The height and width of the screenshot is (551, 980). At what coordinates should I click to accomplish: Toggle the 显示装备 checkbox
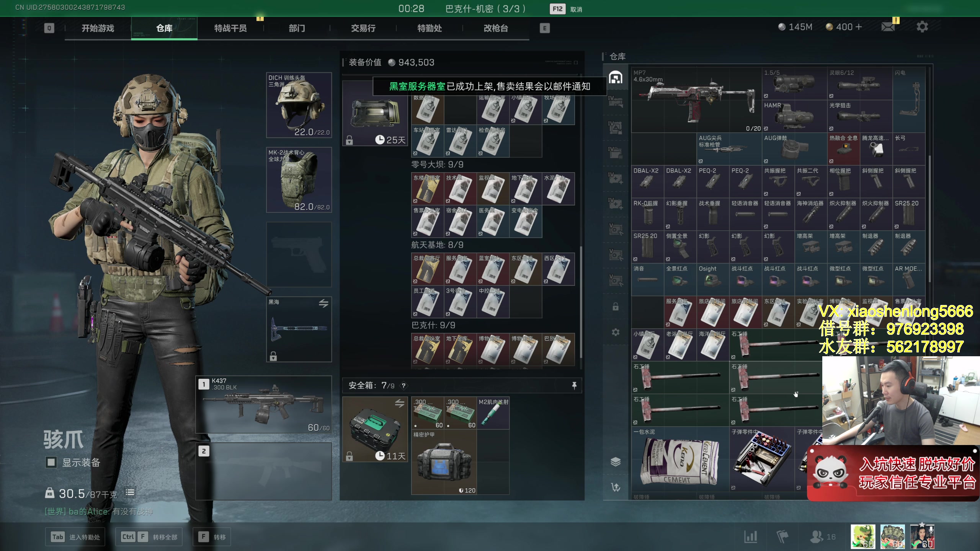click(51, 462)
